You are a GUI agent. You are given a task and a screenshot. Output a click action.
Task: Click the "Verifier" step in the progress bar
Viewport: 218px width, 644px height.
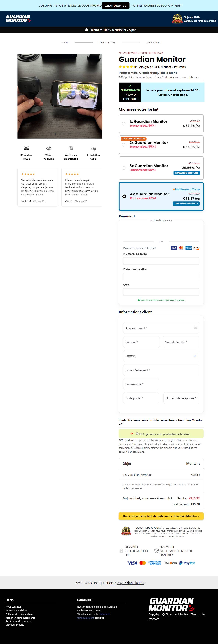point(65,43)
